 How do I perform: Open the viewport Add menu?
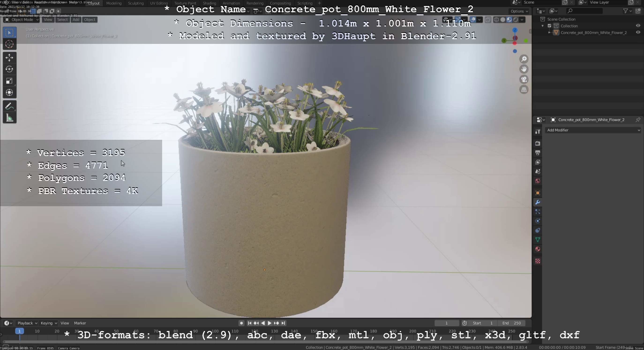(x=76, y=20)
